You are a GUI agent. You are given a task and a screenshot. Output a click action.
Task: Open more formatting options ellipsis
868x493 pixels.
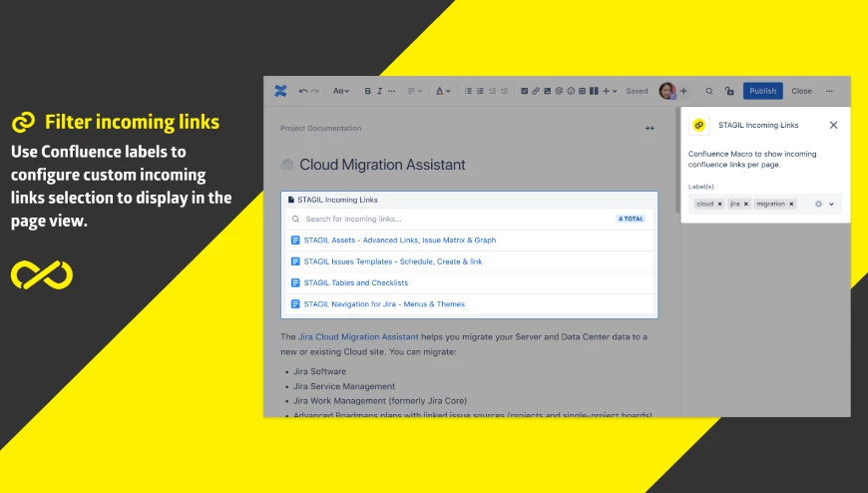392,91
